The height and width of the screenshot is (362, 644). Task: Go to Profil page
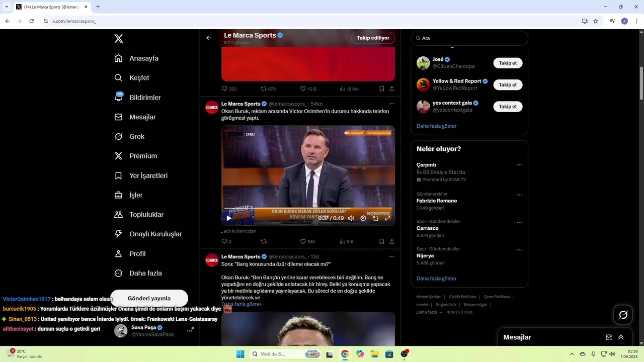(x=130, y=254)
